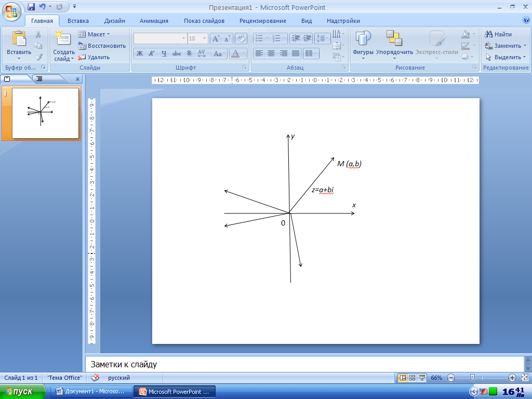Expand the Выделить selection dropdown
This screenshot has width=532, height=399.
[x=525, y=57]
